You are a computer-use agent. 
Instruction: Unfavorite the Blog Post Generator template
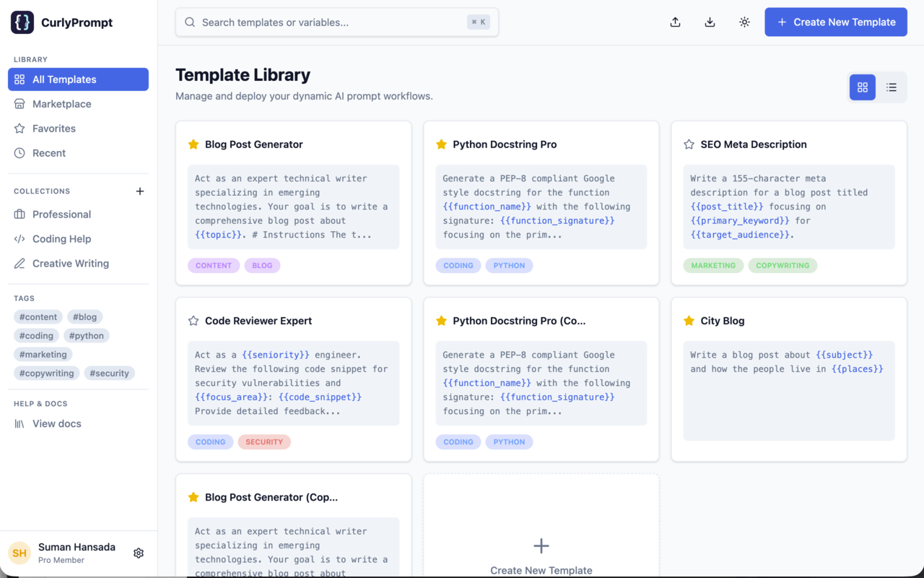(x=193, y=144)
